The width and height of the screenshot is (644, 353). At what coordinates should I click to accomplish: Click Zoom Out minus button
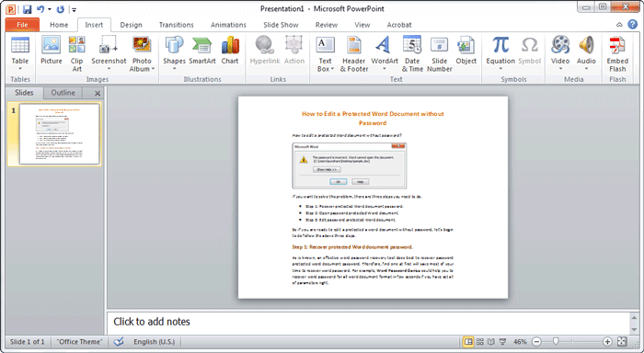coord(536,341)
